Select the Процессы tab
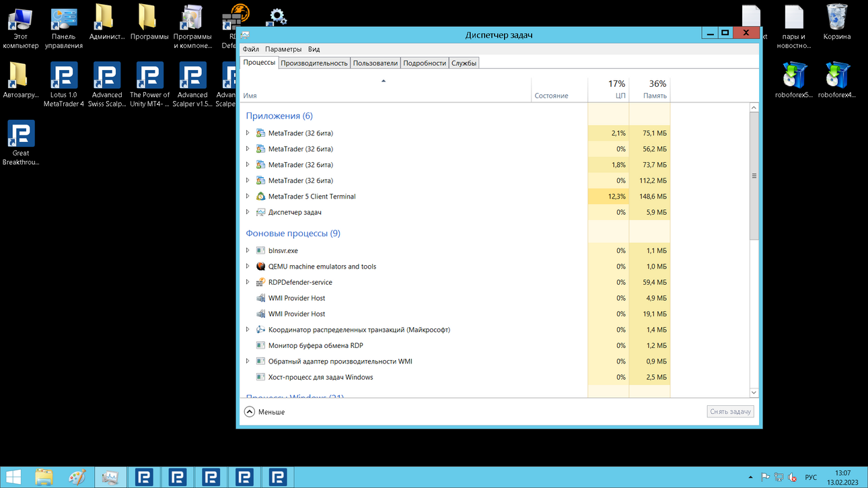 259,63
